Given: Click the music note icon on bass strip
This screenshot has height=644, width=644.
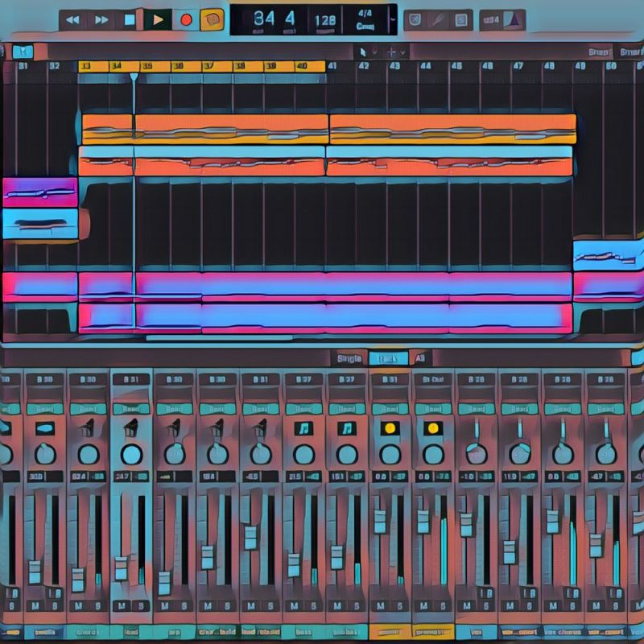Looking at the screenshot, I should 303,429.
